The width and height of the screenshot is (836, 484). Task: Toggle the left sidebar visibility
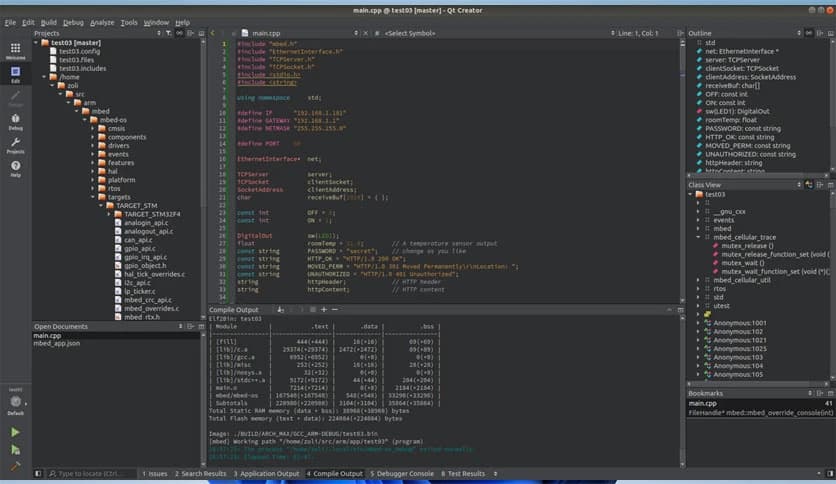(38, 473)
